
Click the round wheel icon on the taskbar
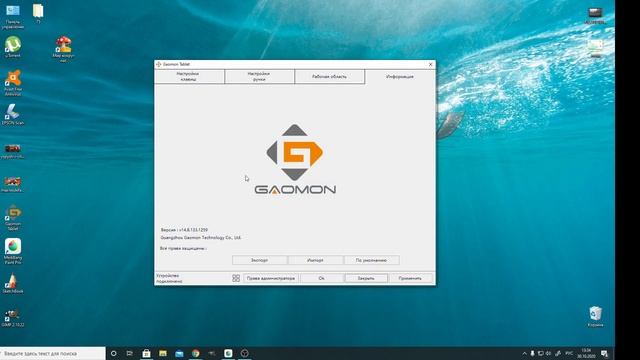[244, 353]
